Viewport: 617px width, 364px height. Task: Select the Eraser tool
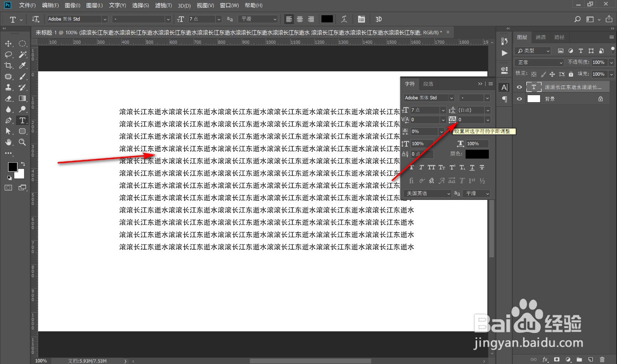coord(8,99)
